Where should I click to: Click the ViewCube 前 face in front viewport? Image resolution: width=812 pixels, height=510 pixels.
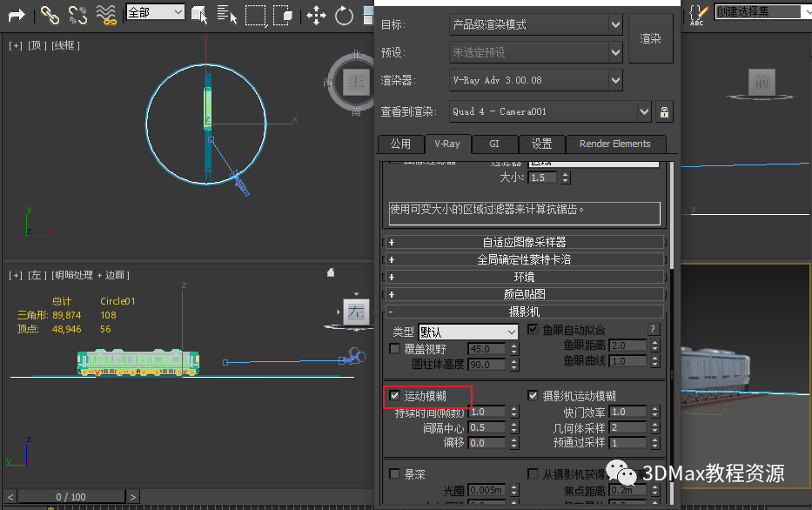coord(762,82)
